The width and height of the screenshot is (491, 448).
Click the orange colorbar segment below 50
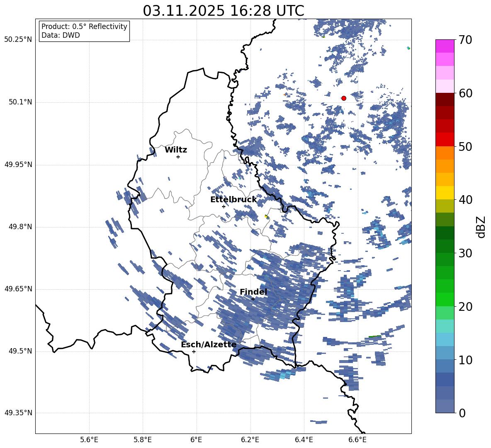tap(445, 153)
